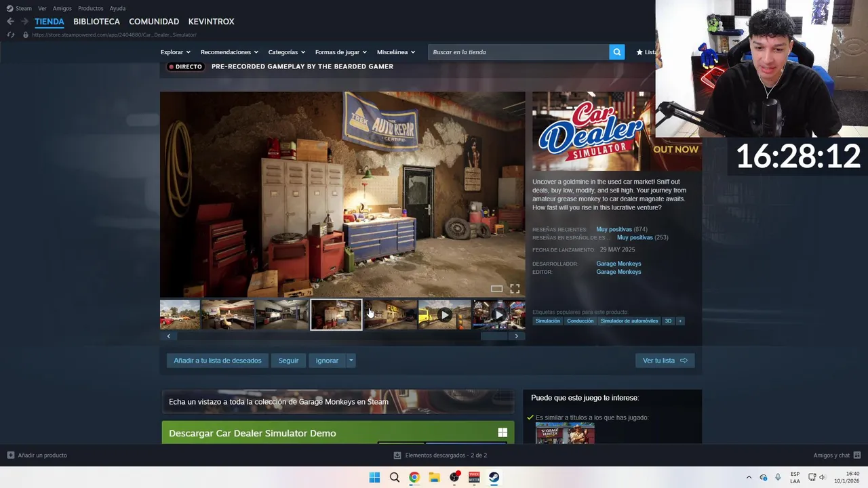Go forward with the right arrow

click(24, 22)
